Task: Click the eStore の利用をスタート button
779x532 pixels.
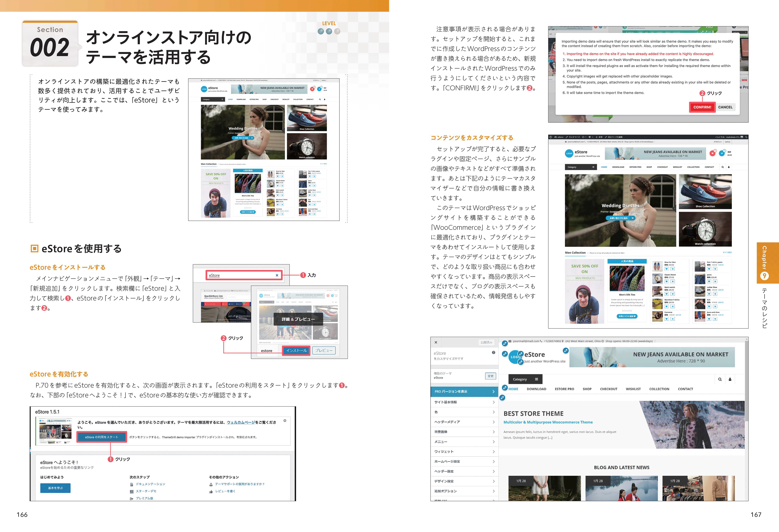Action: click(x=102, y=437)
